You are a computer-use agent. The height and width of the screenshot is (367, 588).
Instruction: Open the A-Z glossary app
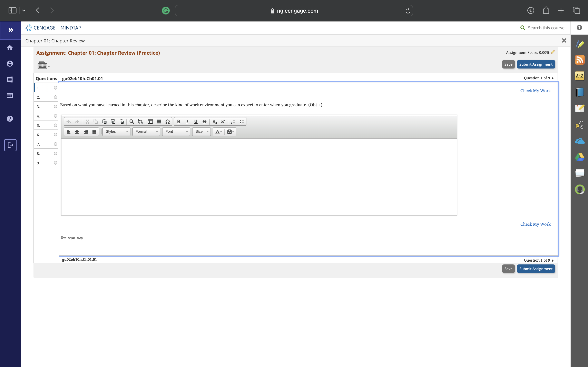coord(579,76)
